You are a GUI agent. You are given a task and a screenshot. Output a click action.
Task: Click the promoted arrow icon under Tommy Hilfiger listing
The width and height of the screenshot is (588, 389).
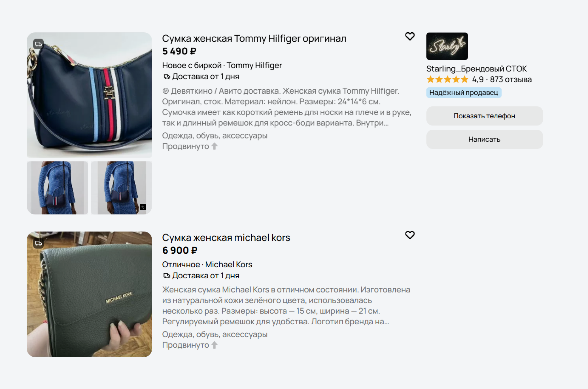pos(215,146)
